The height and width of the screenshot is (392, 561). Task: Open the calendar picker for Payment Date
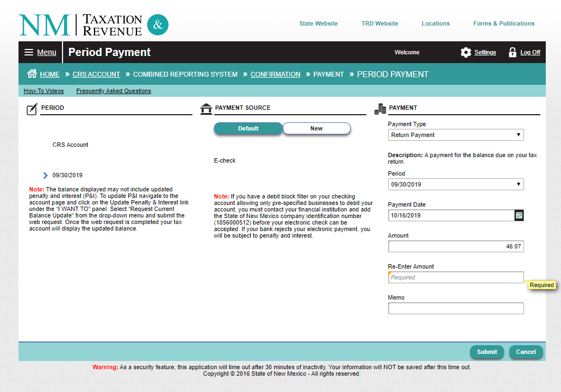519,215
